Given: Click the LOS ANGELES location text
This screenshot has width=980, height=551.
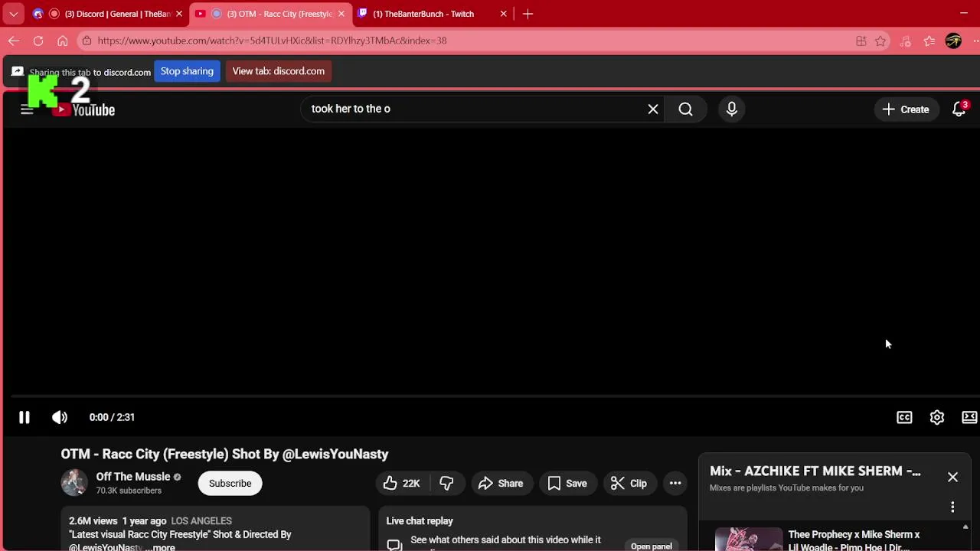Looking at the screenshot, I should pos(201,521).
